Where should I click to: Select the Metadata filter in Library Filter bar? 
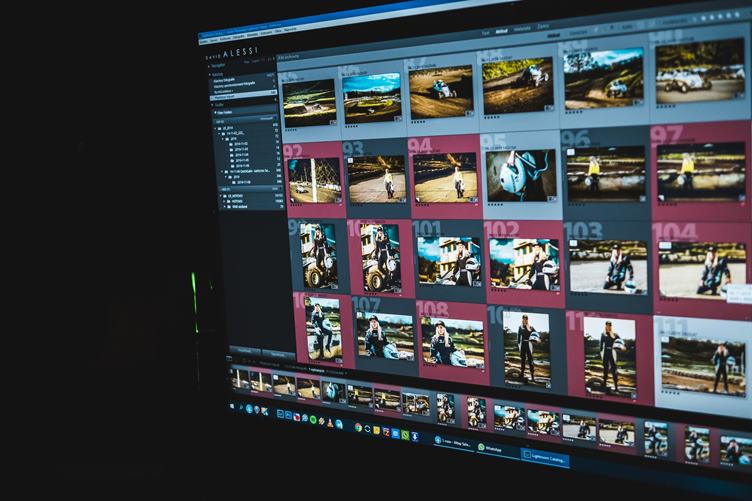pos(522,29)
